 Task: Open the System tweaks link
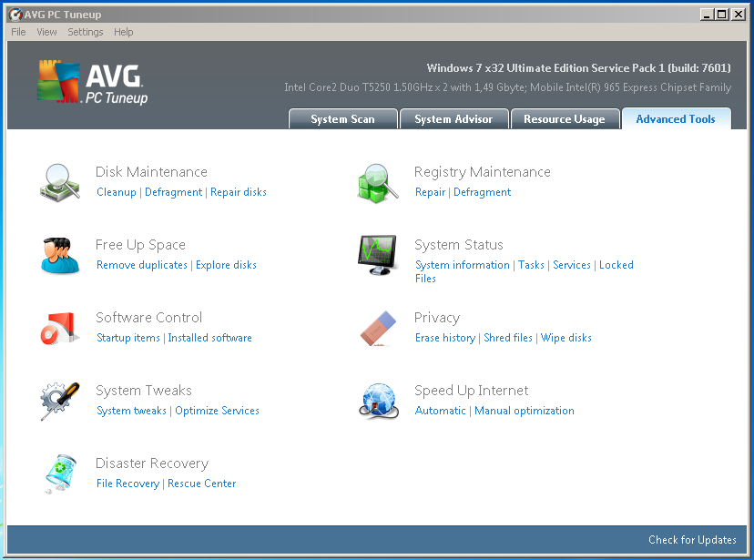click(131, 411)
